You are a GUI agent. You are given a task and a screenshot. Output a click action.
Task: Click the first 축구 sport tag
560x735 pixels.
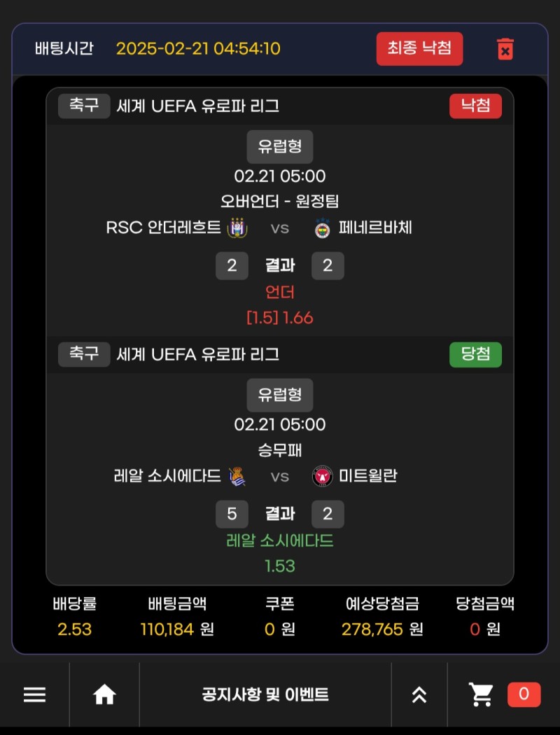point(84,106)
